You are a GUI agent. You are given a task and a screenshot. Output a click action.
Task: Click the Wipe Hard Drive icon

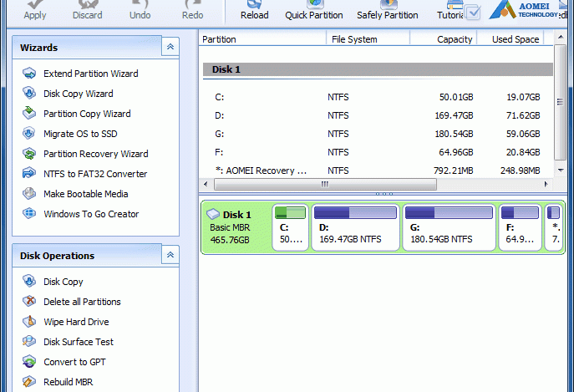[29, 322]
